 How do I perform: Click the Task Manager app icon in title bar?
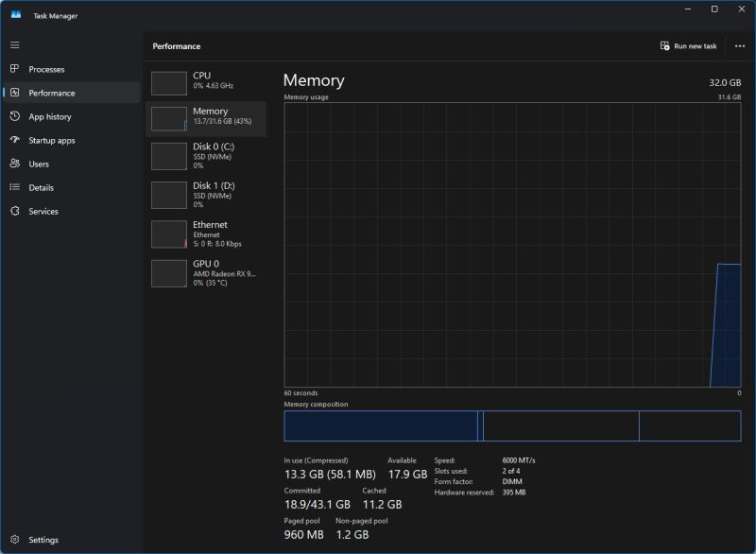[16, 15]
